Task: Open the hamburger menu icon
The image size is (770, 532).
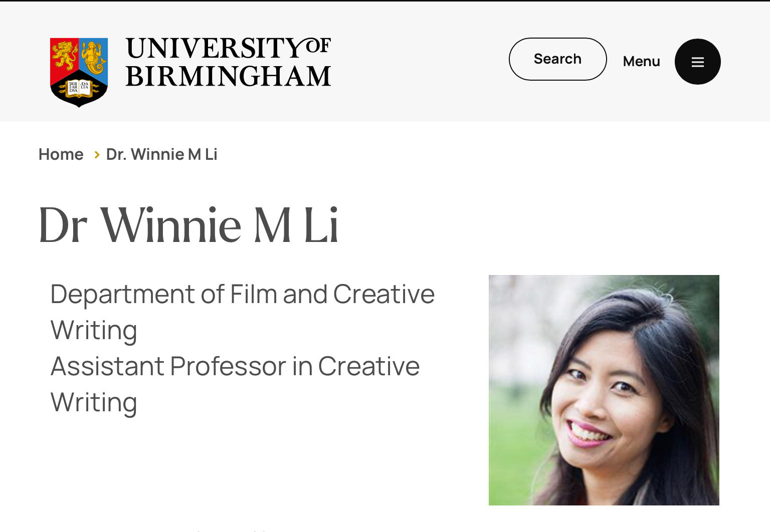Action: (697, 62)
